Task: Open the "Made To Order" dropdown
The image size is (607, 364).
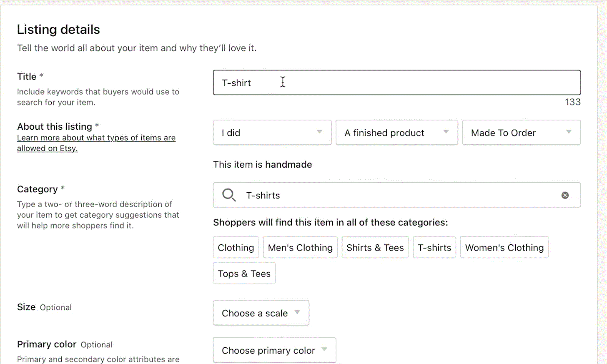Action: [522, 133]
